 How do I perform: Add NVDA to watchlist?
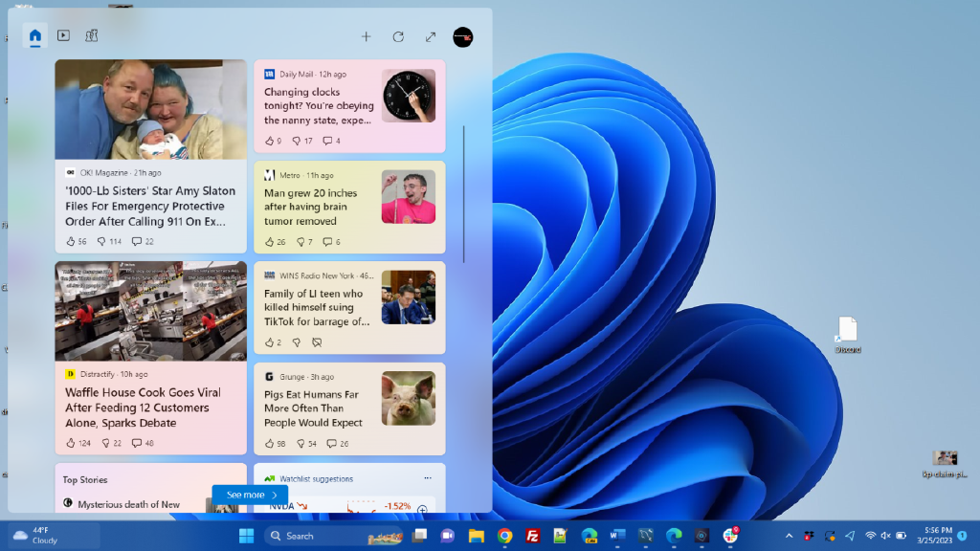pos(422,510)
